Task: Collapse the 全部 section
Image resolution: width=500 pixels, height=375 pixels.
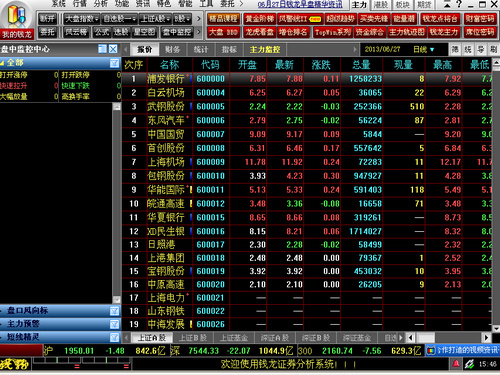Action: coord(2,63)
